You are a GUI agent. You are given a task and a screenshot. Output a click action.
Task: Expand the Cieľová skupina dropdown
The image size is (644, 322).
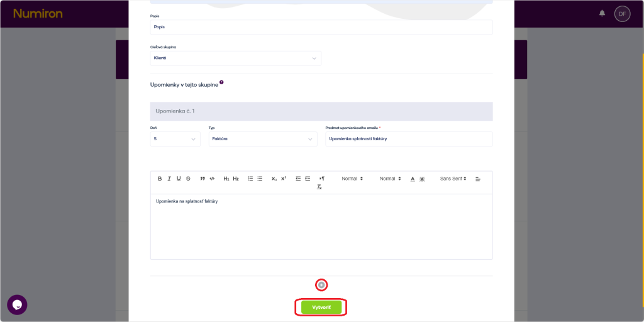(x=235, y=58)
